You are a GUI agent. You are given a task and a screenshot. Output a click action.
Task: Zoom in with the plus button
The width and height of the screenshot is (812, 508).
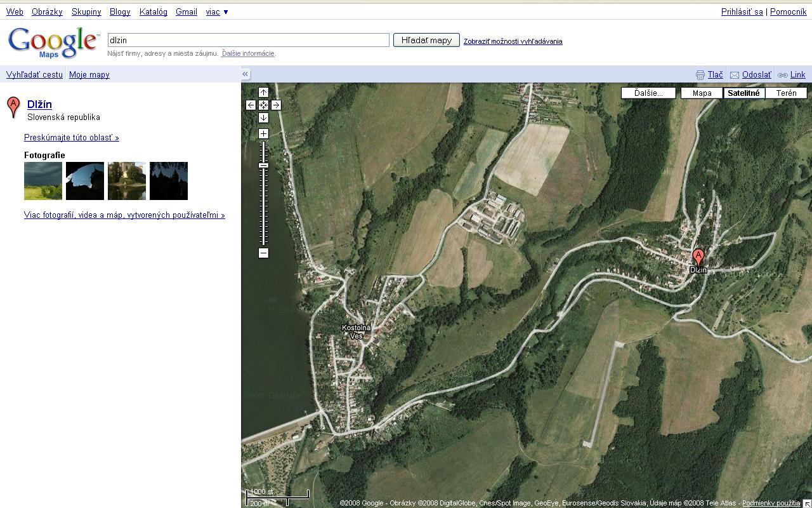263,134
